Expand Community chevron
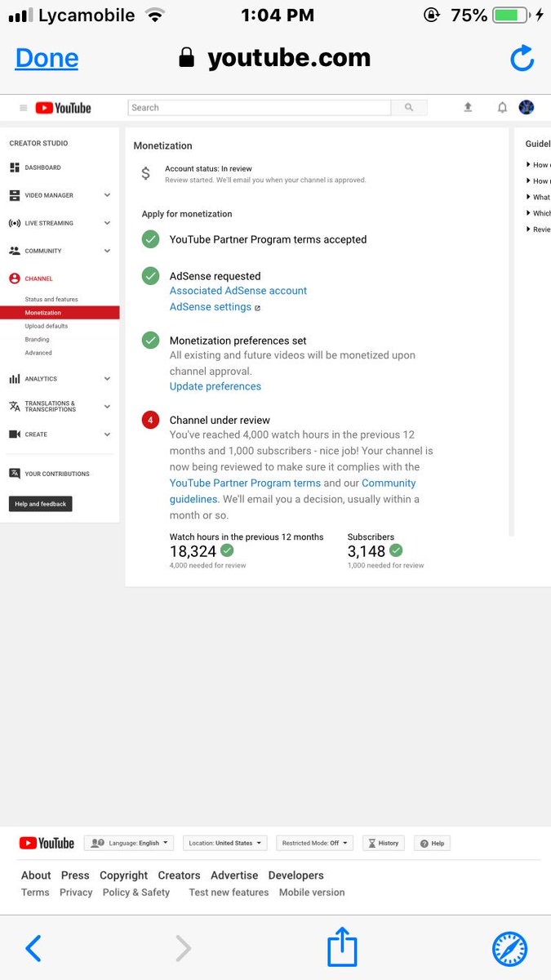The width and height of the screenshot is (551, 980). (x=107, y=251)
